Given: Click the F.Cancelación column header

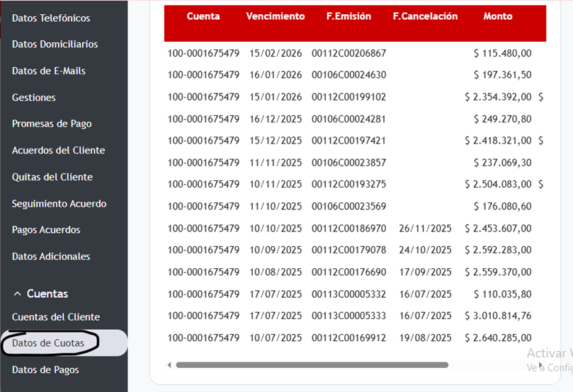Looking at the screenshot, I should click(425, 16).
